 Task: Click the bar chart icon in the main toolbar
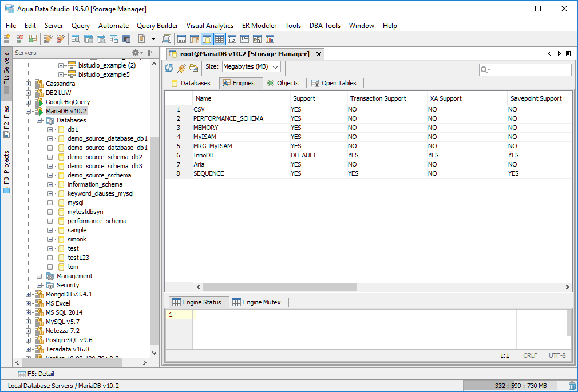[270, 39]
